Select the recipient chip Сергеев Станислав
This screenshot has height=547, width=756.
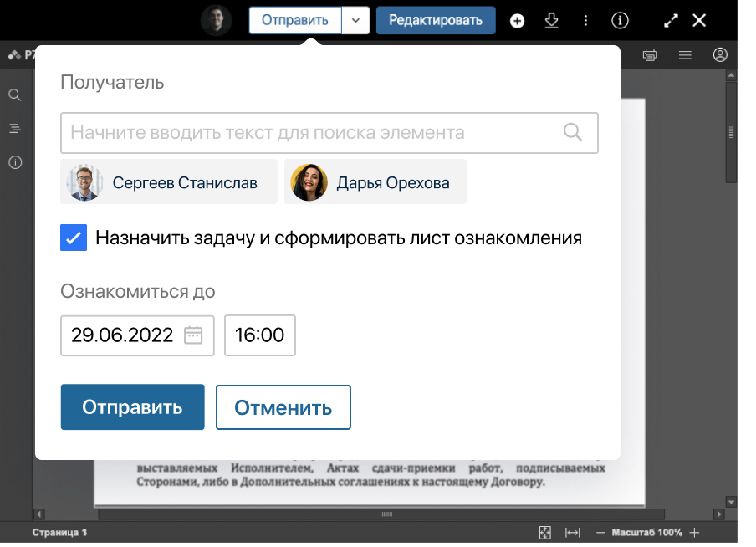click(x=169, y=181)
